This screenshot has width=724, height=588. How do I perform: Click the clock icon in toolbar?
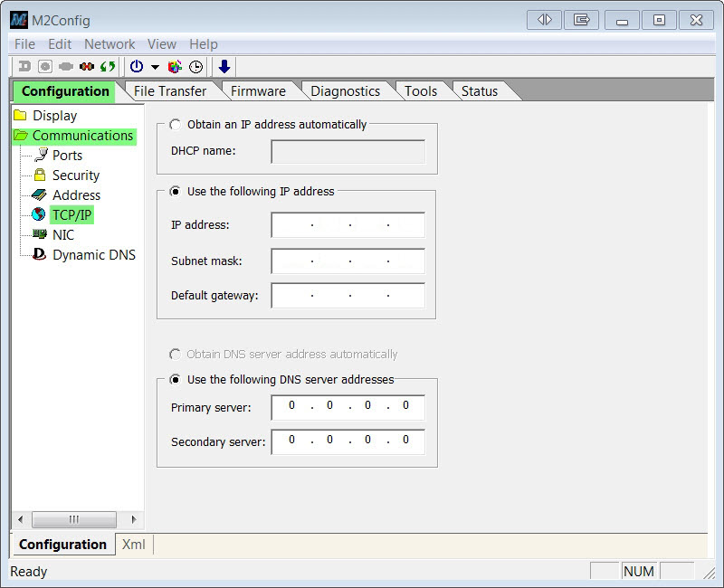(x=195, y=67)
